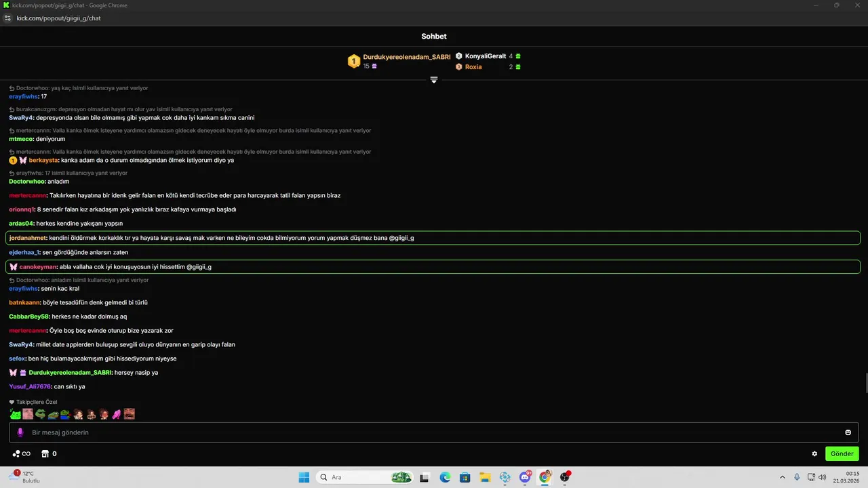
Task: Insert the pink crystal emote
Action: point(117,414)
